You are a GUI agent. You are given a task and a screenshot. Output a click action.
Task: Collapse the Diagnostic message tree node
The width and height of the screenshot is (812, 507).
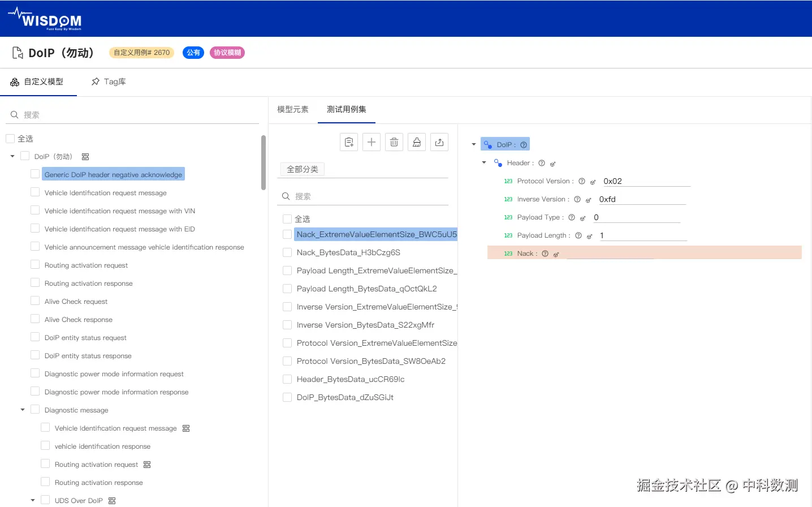coord(23,410)
